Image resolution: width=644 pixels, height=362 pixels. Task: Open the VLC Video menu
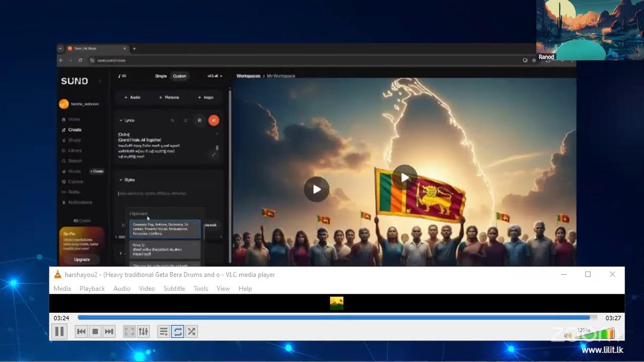(x=147, y=289)
